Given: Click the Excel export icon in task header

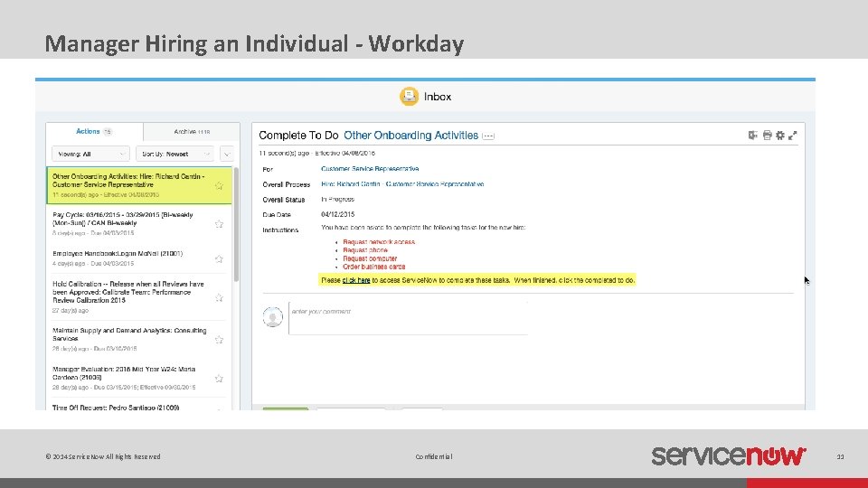Looking at the screenshot, I should tap(753, 135).
